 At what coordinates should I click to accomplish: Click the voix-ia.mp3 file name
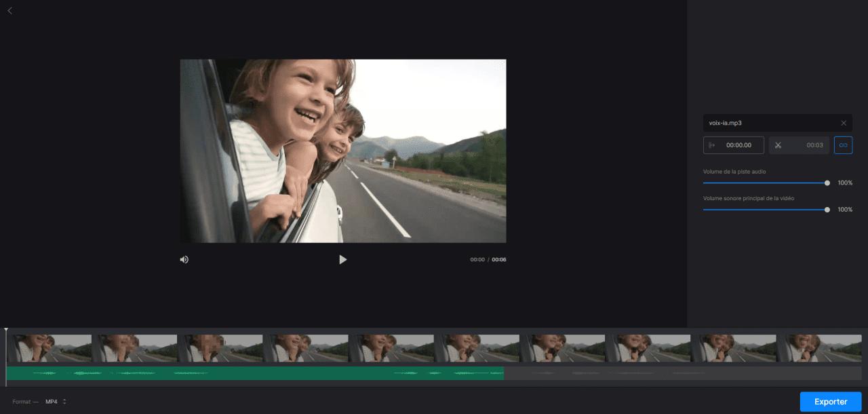725,123
